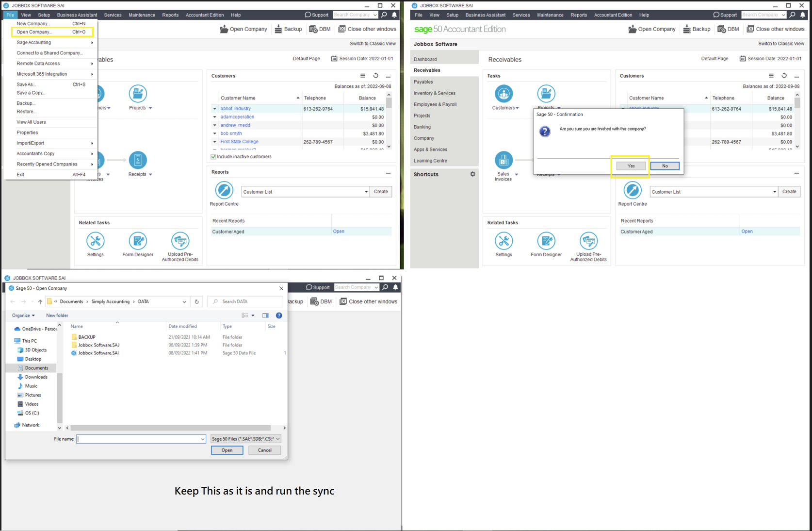Open the Customer Aged report, top-left window

339,232
